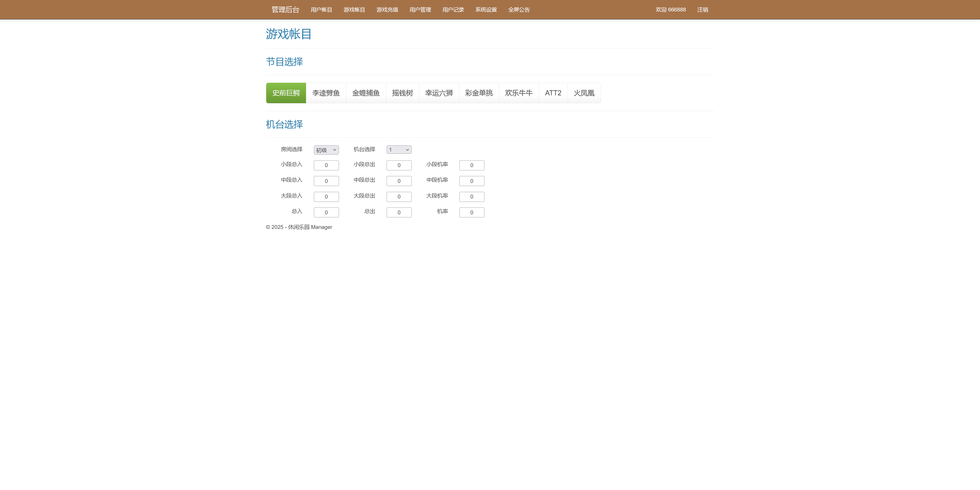Open the 摇钱树 game tab
This screenshot has width=980, height=490.
[402, 92]
